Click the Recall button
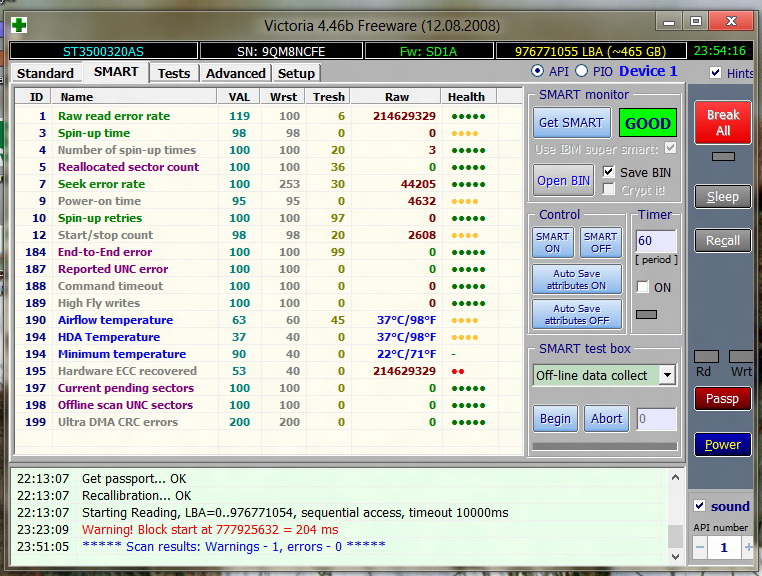The image size is (762, 576). (x=723, y=241)
